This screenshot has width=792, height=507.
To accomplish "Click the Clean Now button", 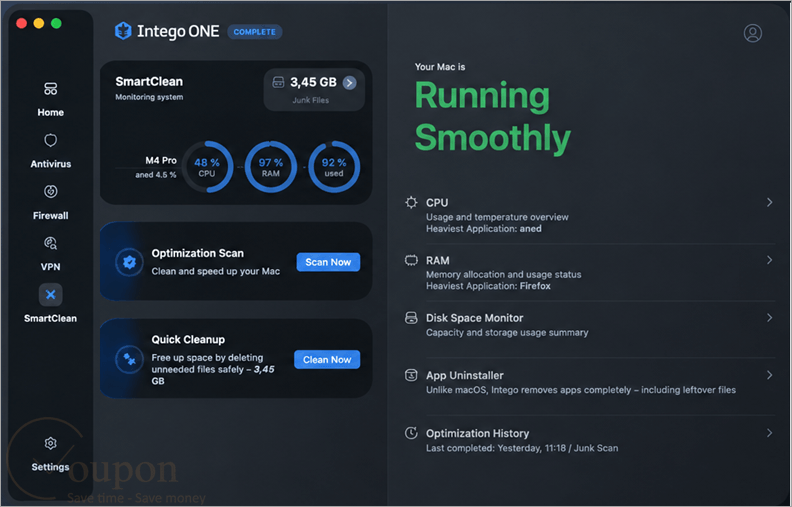I will click(x=327, y=360).
